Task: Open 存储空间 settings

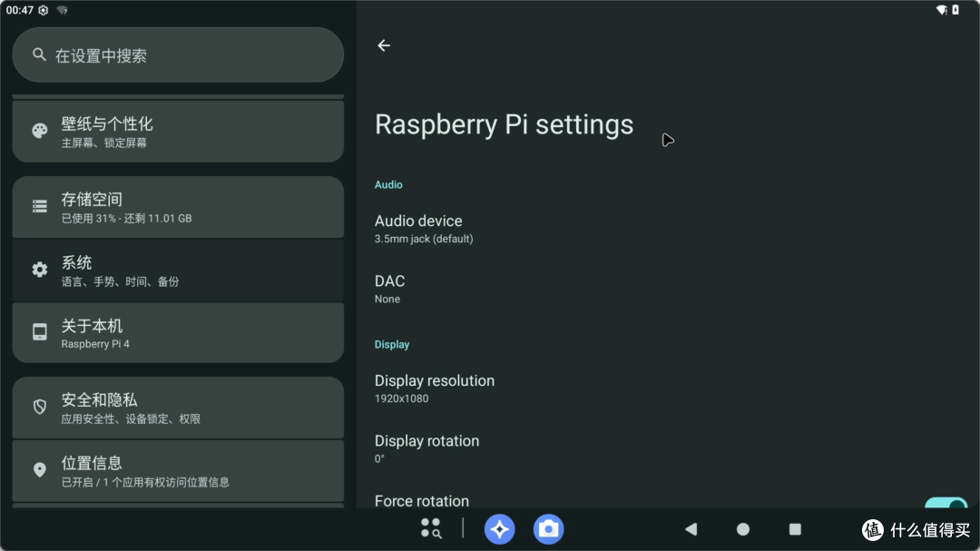Action: pyautogui.click(x=178, y=207)
